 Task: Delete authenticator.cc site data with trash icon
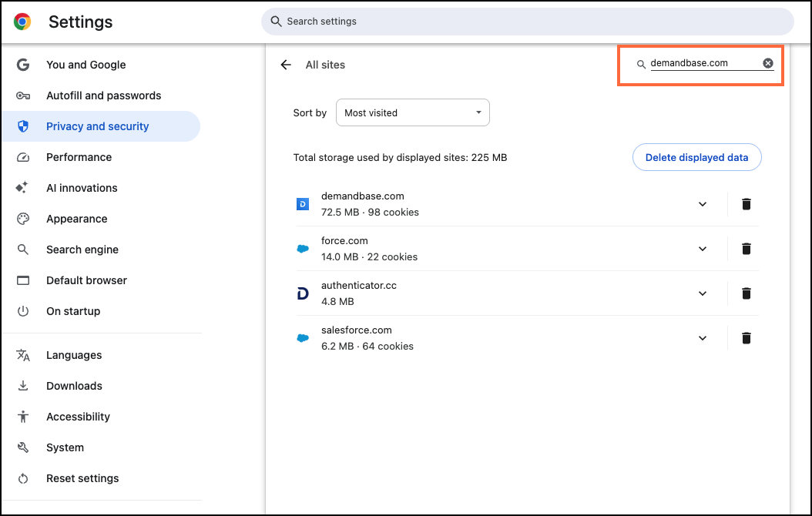click(747, 293)
